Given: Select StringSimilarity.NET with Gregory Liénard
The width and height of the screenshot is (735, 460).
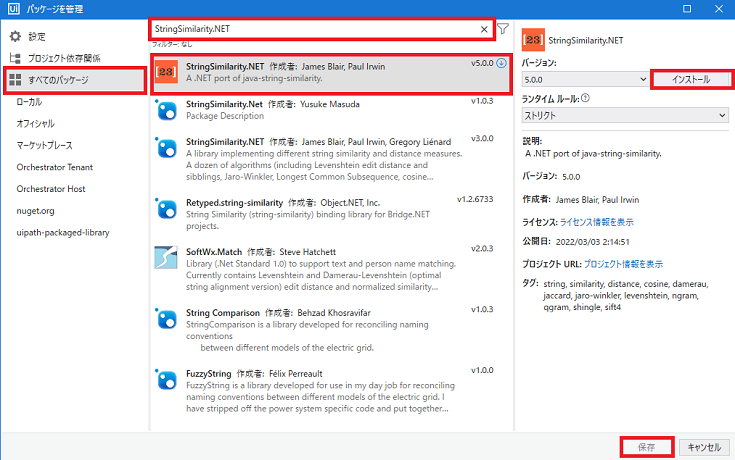Looking at the screenshot, I should (x=331, y=159).
